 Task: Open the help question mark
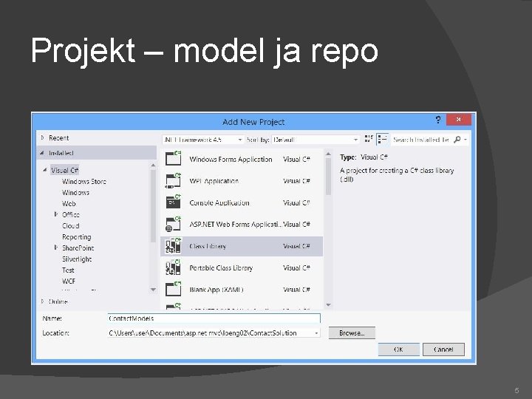(438, 120)
